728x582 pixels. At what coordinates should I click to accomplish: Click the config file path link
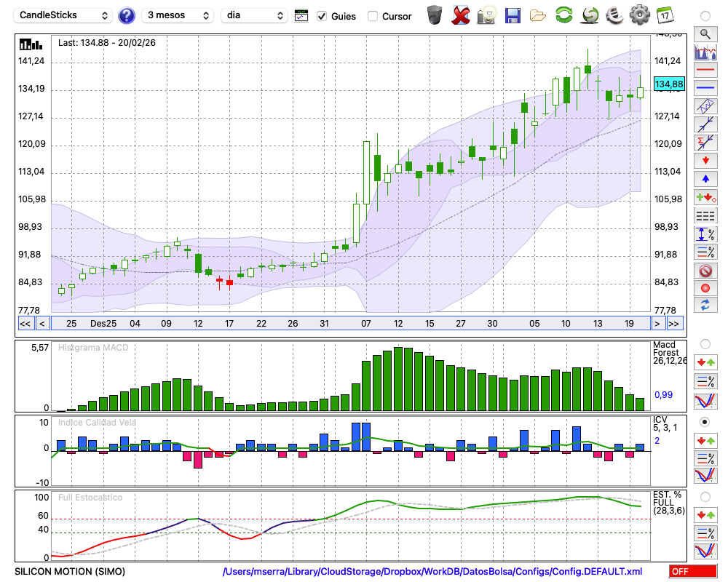432,571
